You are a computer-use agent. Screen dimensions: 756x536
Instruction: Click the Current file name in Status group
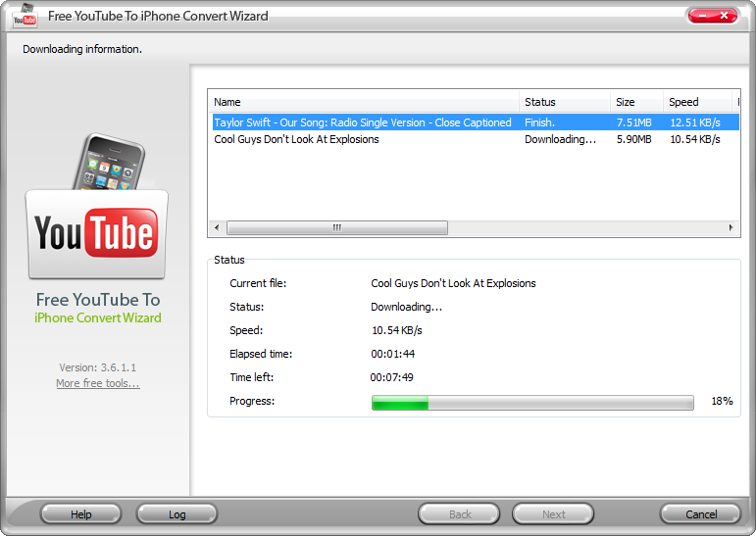click(x=453, y=283)
